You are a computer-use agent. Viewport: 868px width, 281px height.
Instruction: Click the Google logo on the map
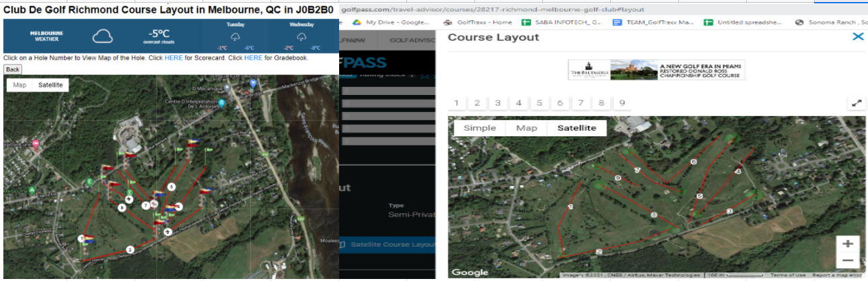coord(470,272)
